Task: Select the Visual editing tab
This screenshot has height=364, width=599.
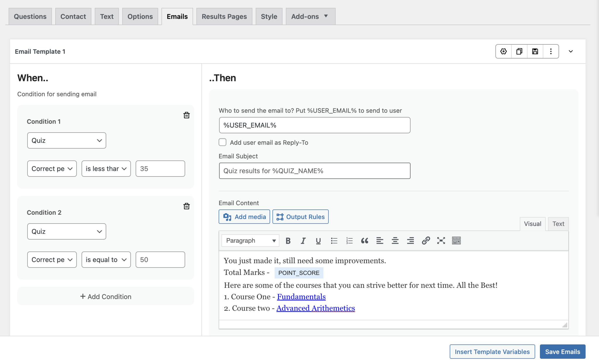Action: tap(532, 224)
